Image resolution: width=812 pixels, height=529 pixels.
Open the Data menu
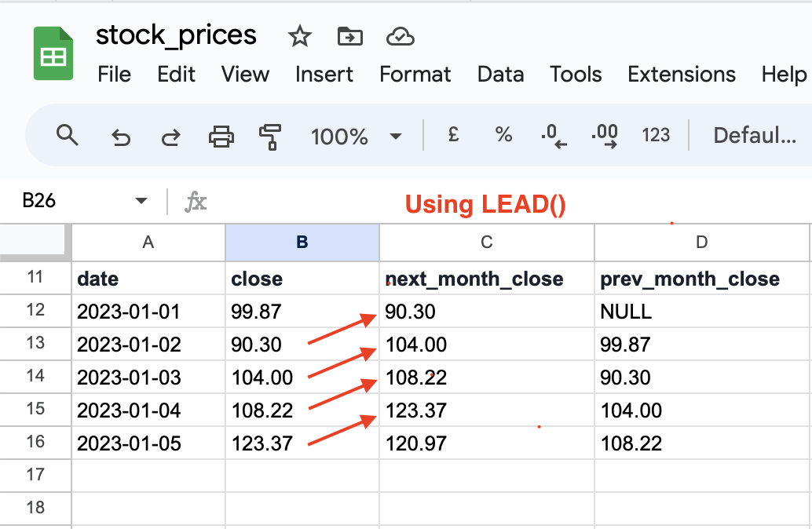pos(500,75)
